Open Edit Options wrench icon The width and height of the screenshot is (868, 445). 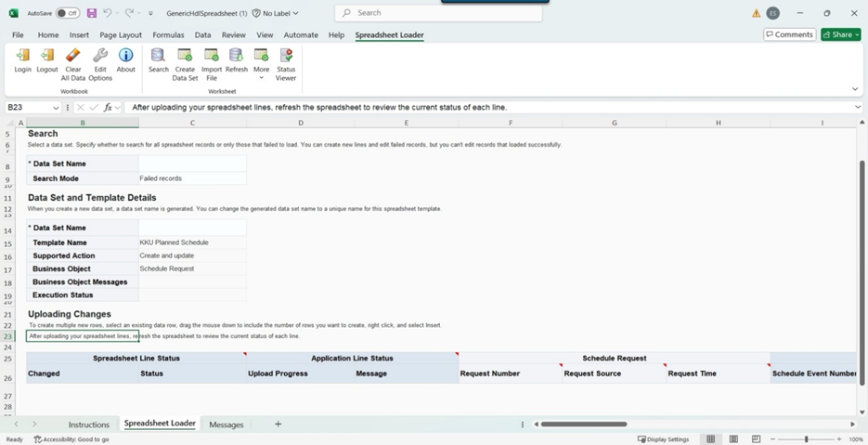pos(99,58)
